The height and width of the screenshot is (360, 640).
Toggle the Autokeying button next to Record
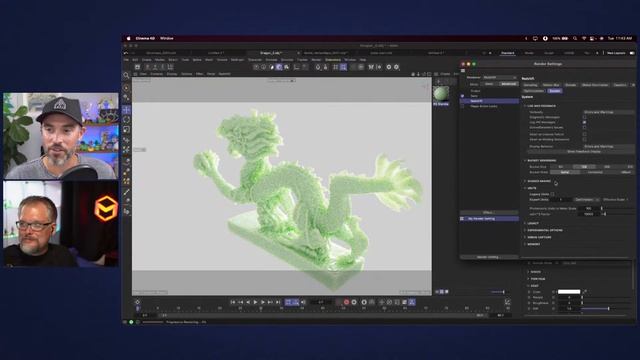click(x=354, y=302)
